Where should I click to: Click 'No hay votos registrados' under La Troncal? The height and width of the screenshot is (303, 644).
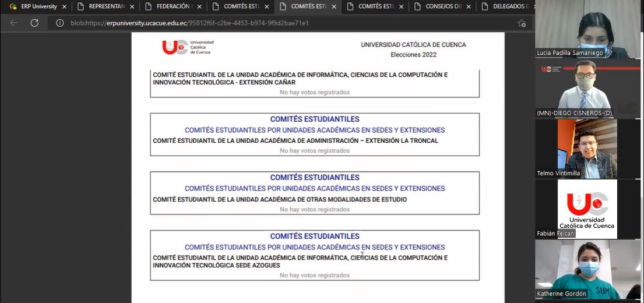315,151
